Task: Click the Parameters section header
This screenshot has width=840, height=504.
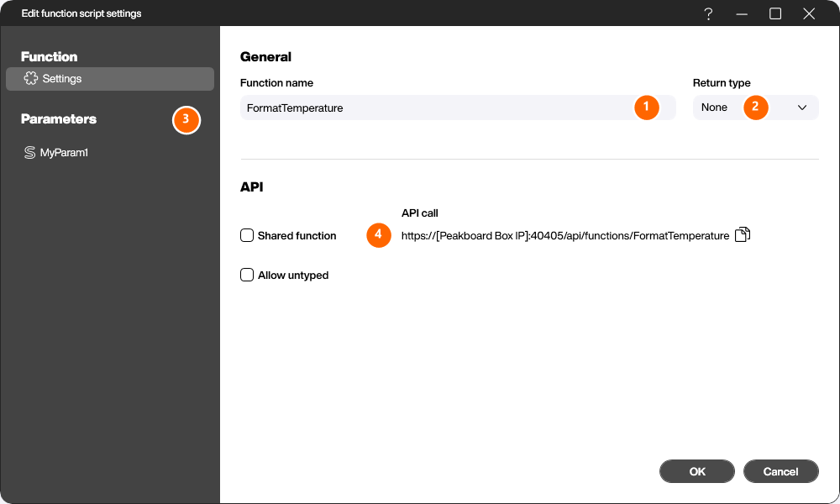Action: [59, 119]
